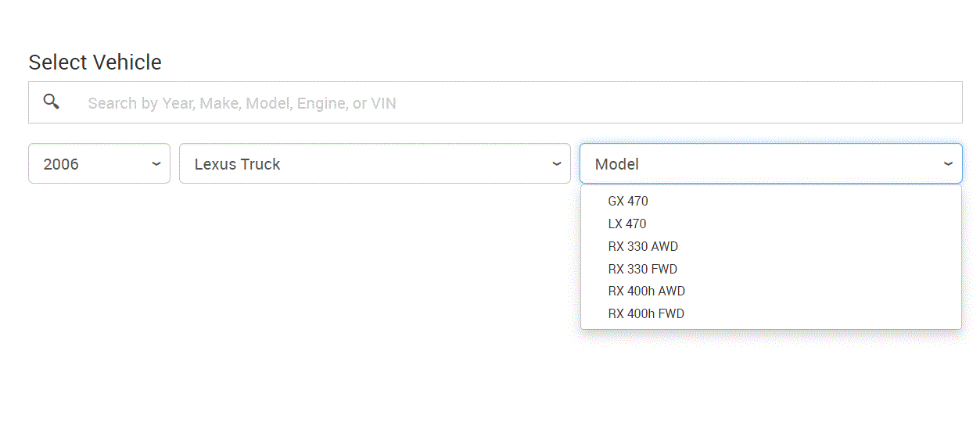
Task: Pick RX 330 AWD from the list
Action: (x=643, y=246)
